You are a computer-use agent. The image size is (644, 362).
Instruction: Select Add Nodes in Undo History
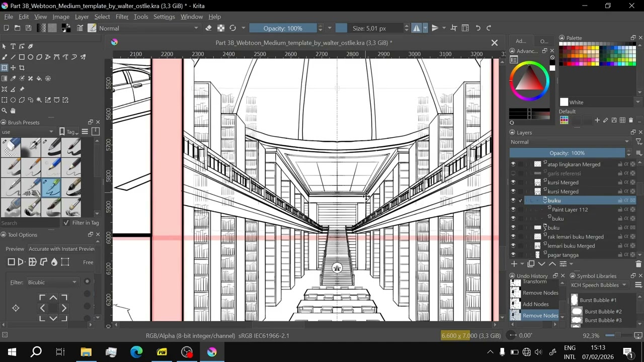click(535, 304)
